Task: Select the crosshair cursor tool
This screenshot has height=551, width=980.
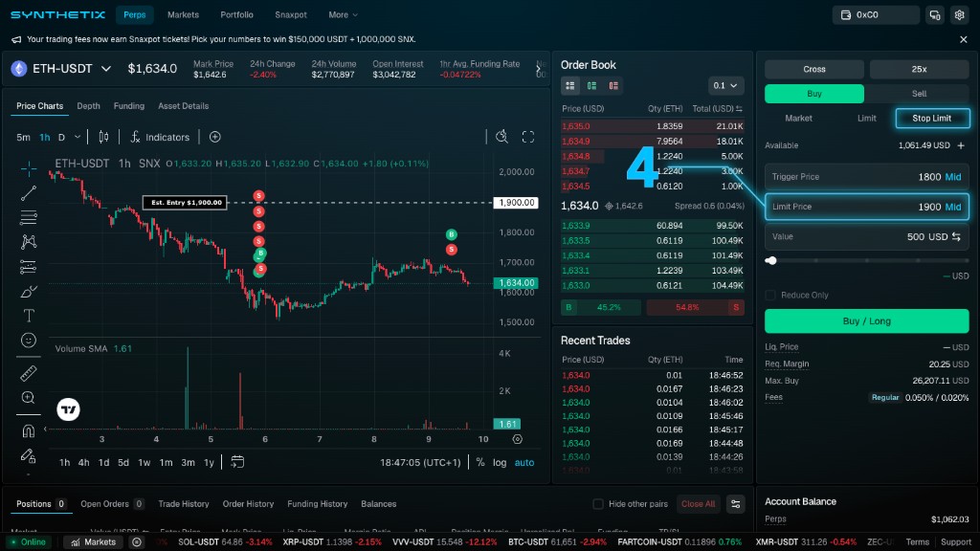Action: click(28, 168)
